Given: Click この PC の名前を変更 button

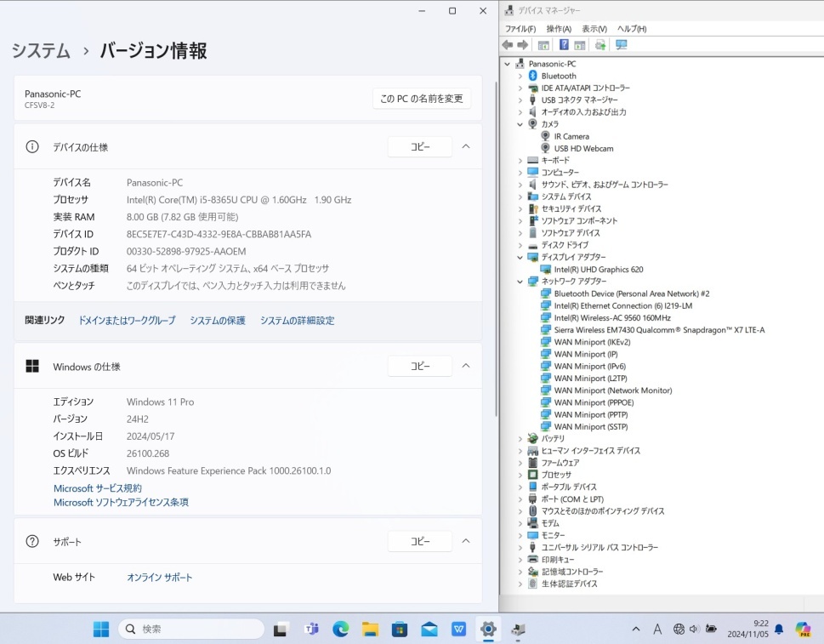Looking at the screenshot, I should [x=422, y=99].
